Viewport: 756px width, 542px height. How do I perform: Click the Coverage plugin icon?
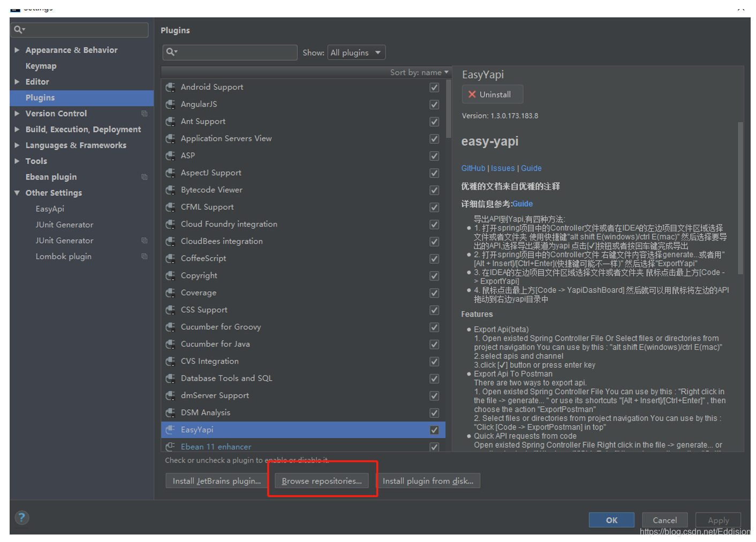pos(170,292)
